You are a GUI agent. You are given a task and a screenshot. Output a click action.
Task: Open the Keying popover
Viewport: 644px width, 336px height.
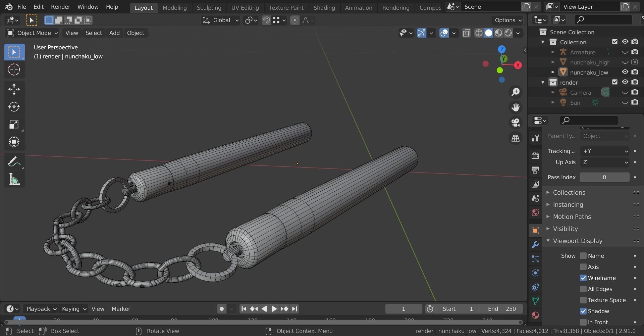coord(74,309)
